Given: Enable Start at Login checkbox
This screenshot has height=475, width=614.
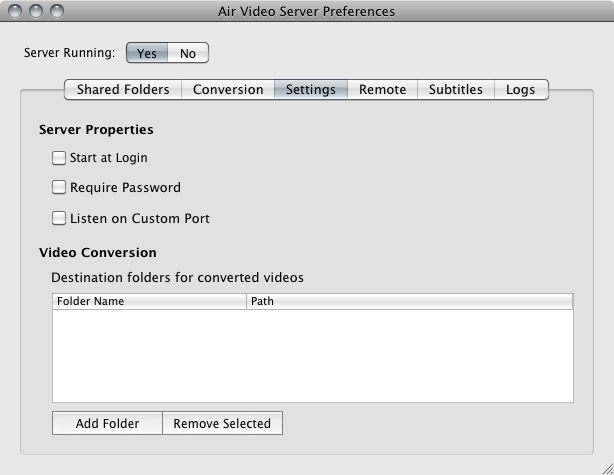Looking at the screenshot, I should tap(59, 158).
